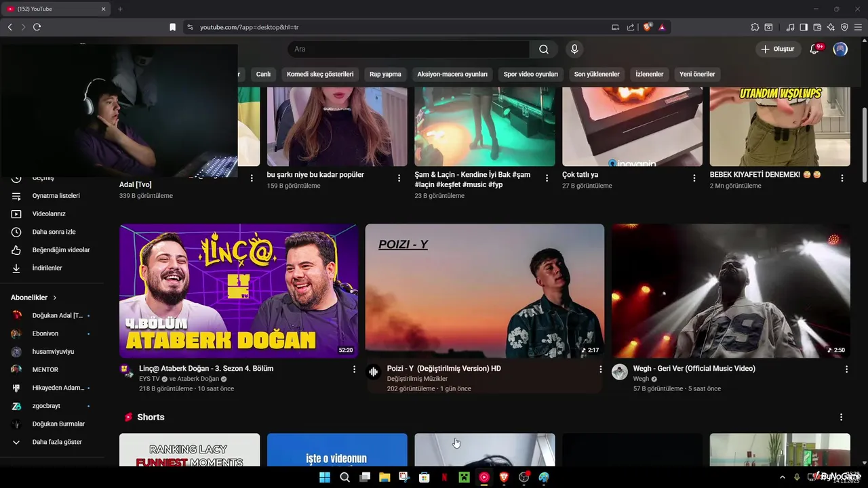The image size is (868, 488).
Task: Click the Brave Rewards triangle icon
Action: click(662, 27)
